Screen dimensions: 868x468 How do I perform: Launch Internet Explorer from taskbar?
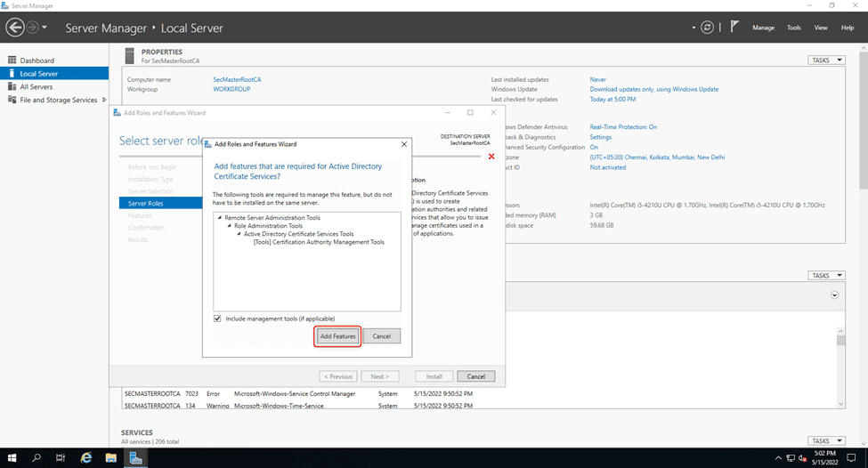(x=86, y=458)
